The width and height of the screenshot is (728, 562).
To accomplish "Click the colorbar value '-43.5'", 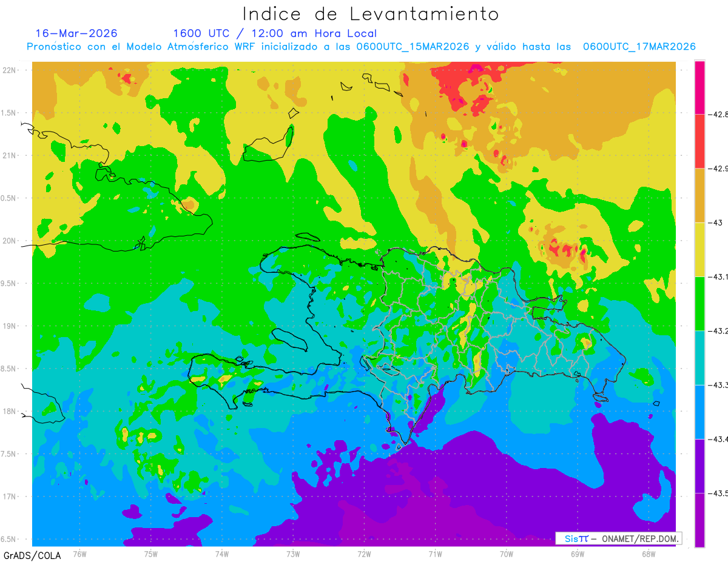I will (x=718, y=493).
